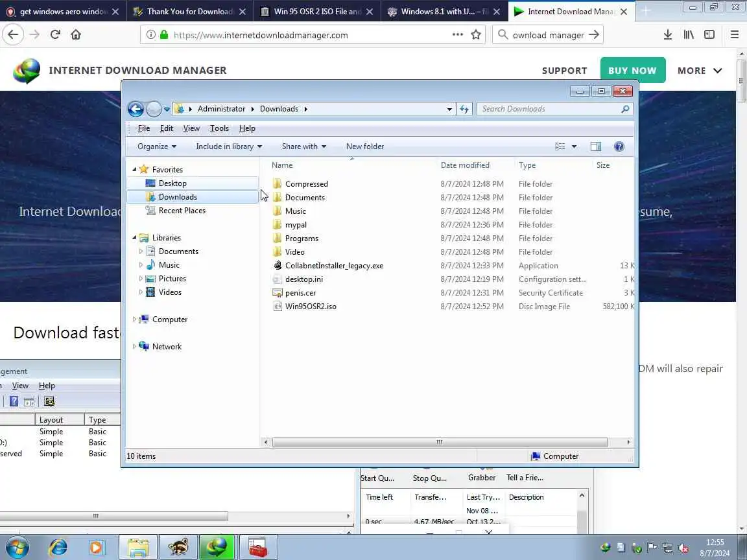The height and width of the screenshot is (560, 747).
Task: Click the blue Explorer help icon
Action: tap(619, 146)
